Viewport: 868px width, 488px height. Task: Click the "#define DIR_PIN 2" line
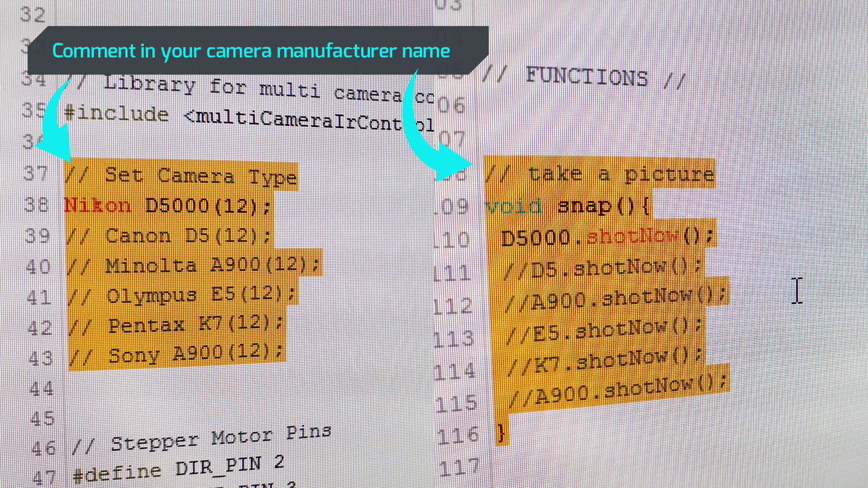(x=178, y=470)
